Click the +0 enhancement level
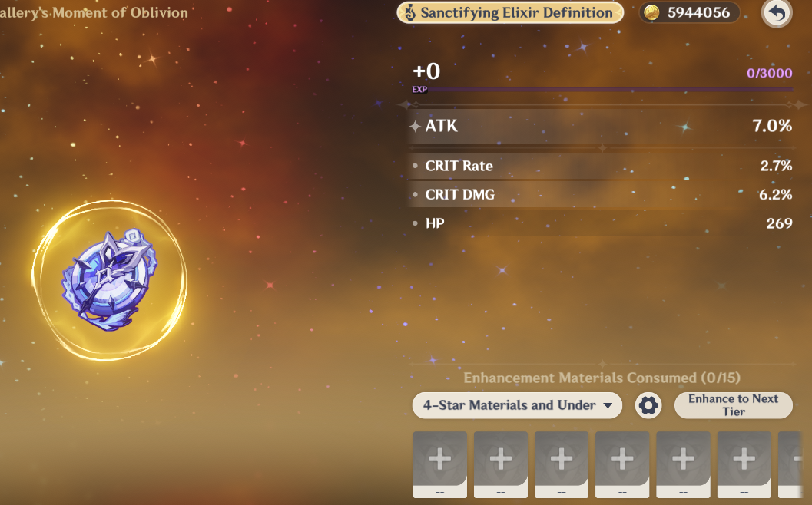 click(x=426, y=71)
